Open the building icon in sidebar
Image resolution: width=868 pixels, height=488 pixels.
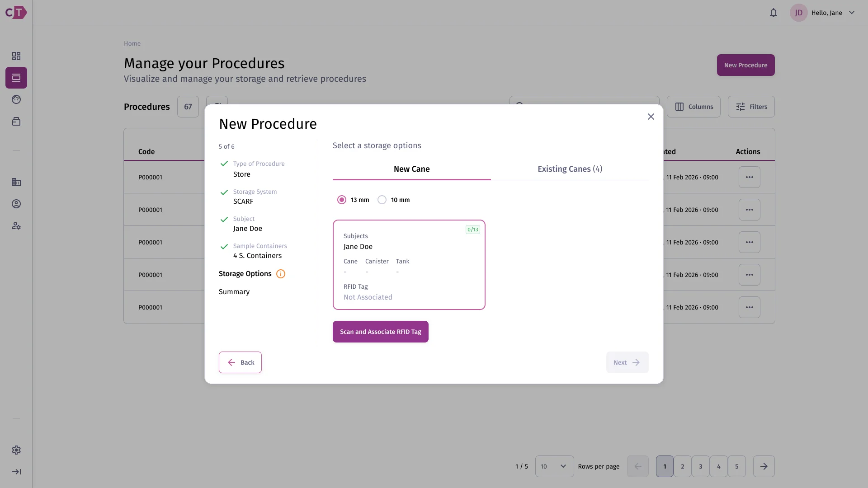click(16, 182)
